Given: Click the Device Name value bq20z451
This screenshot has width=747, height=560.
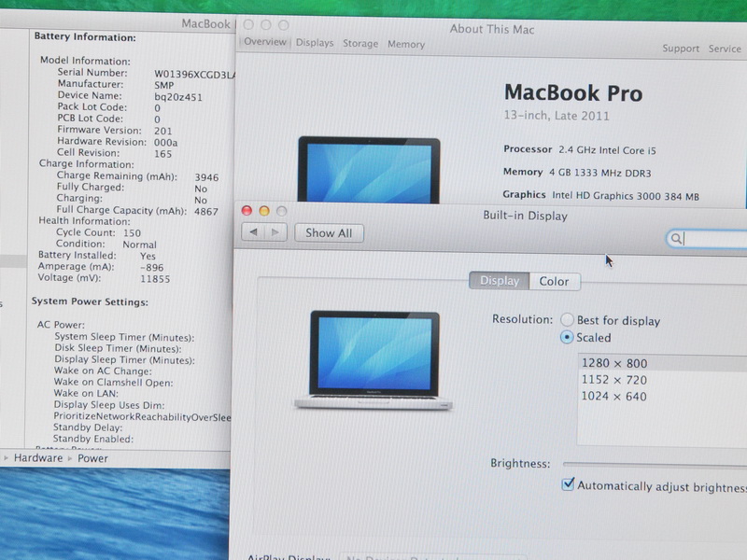Looking at the screenshot, I should (x=178, y=97).
